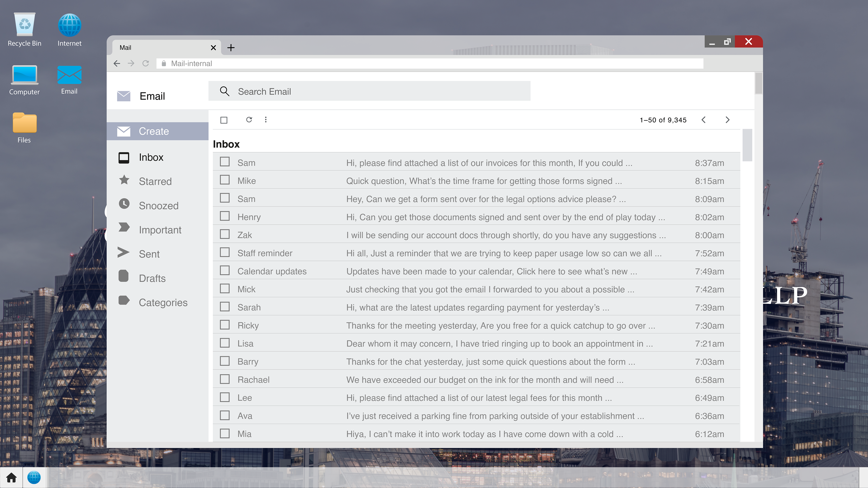Tick the select-all checkbox above Inbox
Viewport: 868px width, 488px height.
[224, 120]
